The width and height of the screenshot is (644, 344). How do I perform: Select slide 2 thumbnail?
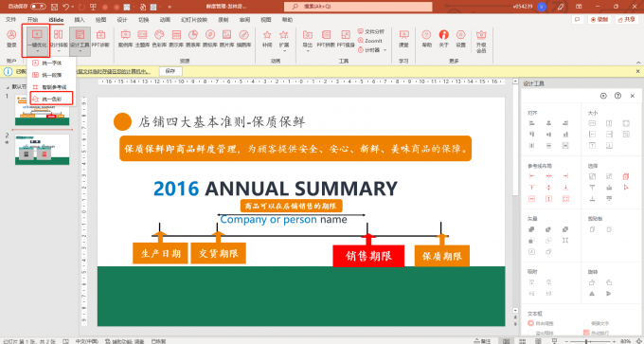(x=42, y=149)
